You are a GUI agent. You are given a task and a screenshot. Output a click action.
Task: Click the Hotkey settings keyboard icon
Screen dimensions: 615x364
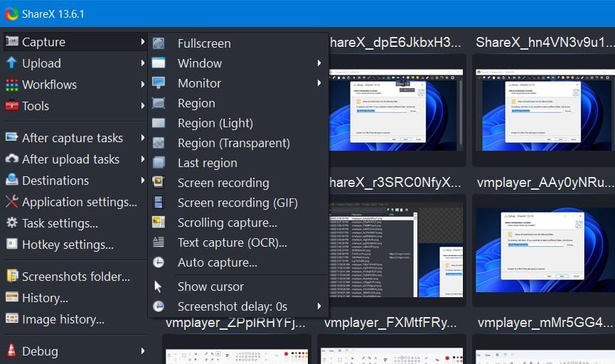(x=12, y=244)
